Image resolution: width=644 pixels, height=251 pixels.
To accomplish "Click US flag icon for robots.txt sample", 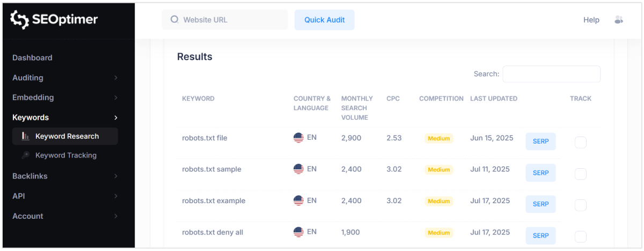I will 299,169.
